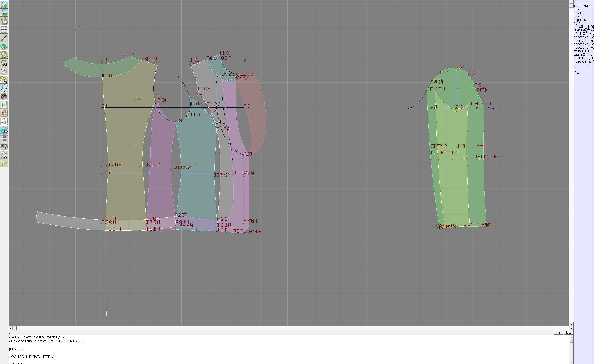
Task: Click the grading G icon
Action: click(4, 80)
